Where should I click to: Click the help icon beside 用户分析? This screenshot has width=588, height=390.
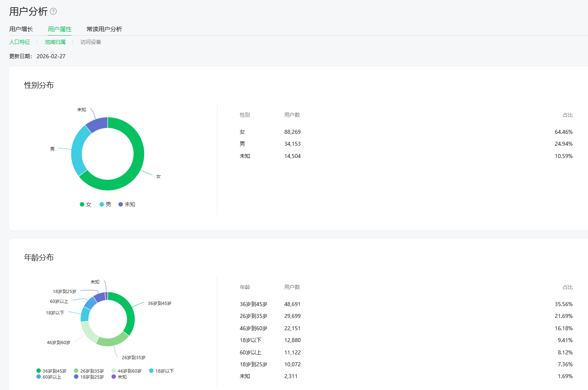[53, 11]
